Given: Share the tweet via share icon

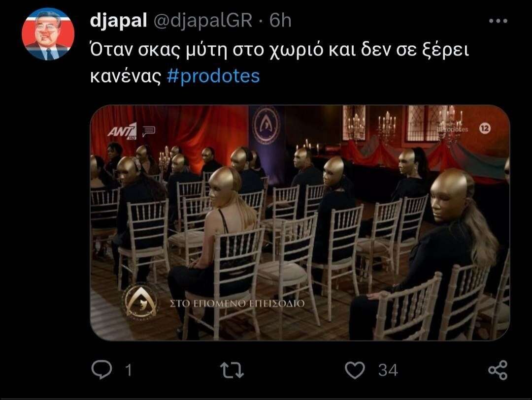Looking at the screenshot, I should (498, 370).
